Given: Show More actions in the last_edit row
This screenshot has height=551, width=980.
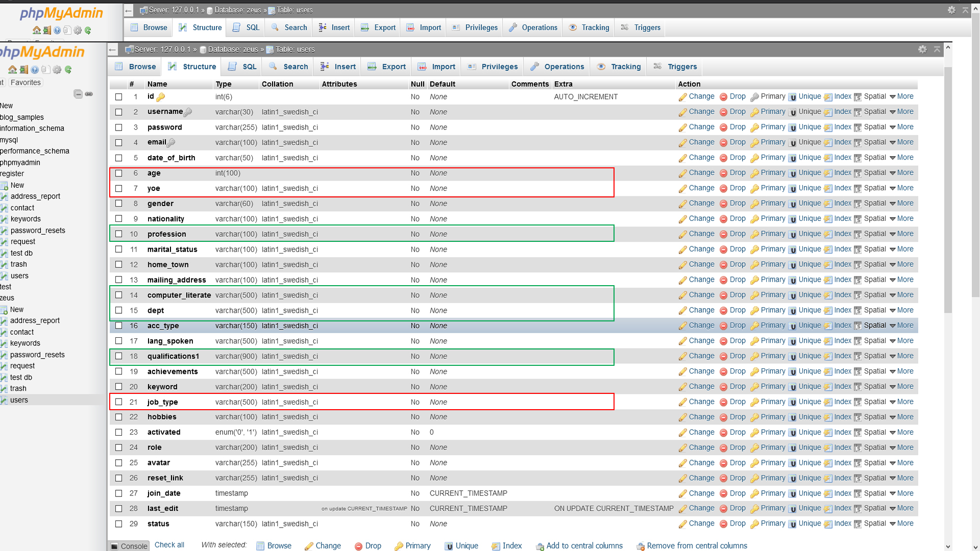Looking at the screenshot, I should pyautogui.click(x=901, y=508).
